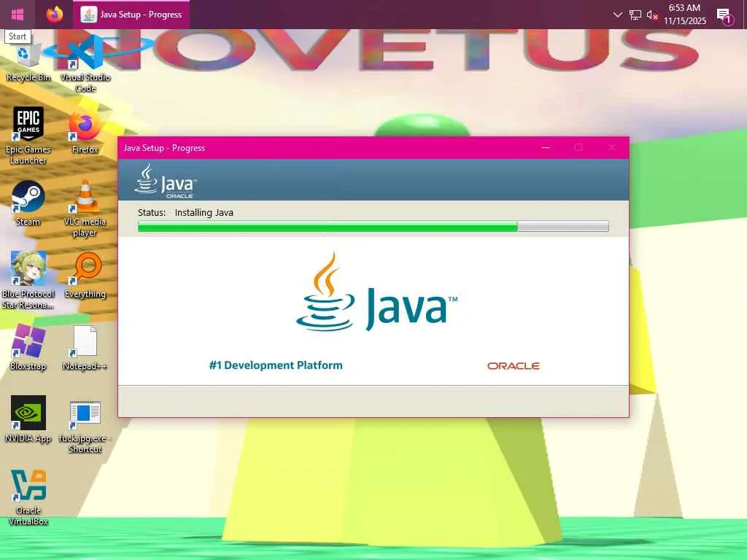
Task: Minimize the Java Setup window
Action: point(546,147)
